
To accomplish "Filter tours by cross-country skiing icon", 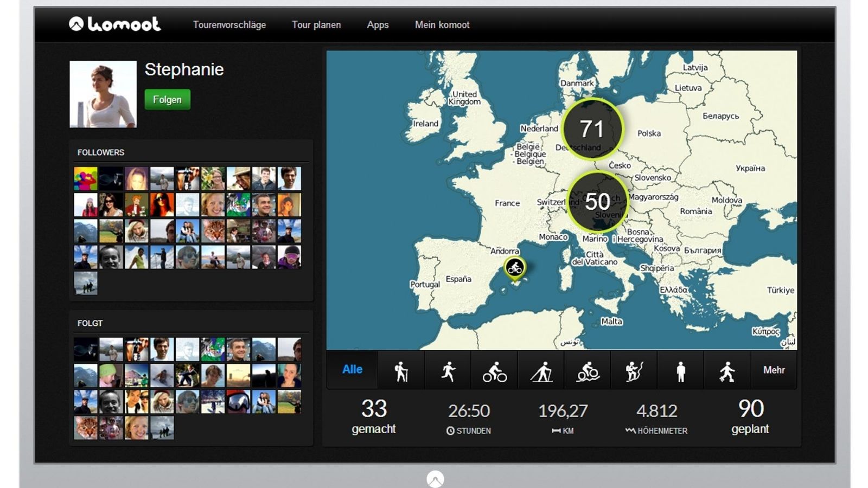I will click(x=541, y=371).
